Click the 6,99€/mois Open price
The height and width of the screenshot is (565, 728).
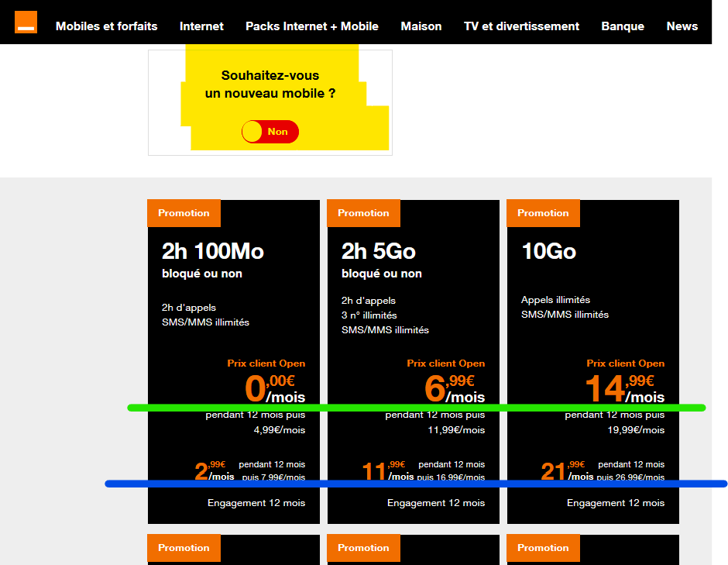[x=455, y=388]
